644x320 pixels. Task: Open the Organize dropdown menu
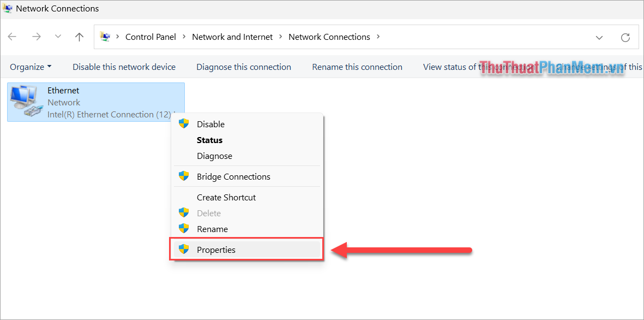click(x=31, y=66)
